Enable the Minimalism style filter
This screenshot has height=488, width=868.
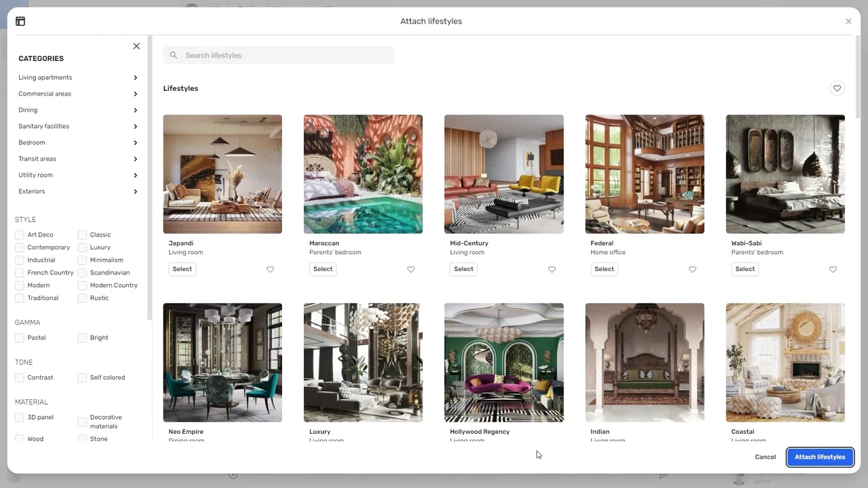pos(82,260)
